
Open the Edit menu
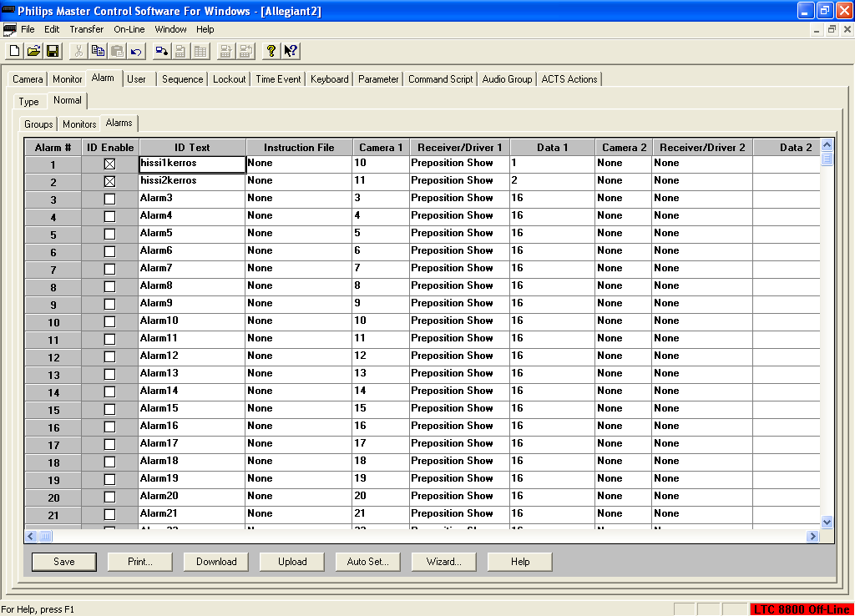coord(52,29)
